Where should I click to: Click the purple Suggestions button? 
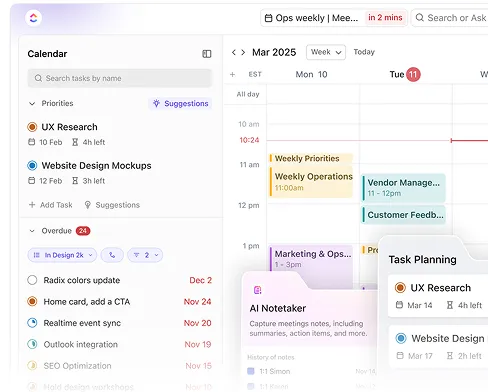[x=180, y=104]
